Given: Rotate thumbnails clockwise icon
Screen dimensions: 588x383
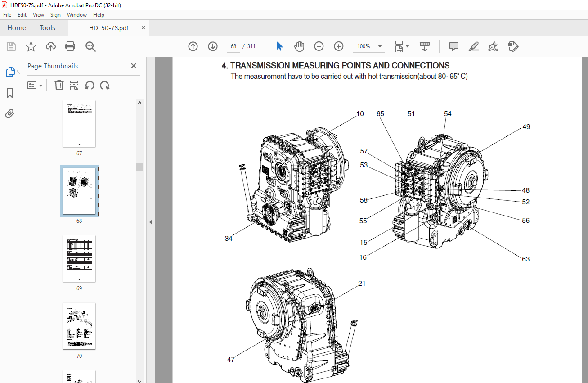Looking at the screenshot, I should pyautogui.click(x=105, y=86).
